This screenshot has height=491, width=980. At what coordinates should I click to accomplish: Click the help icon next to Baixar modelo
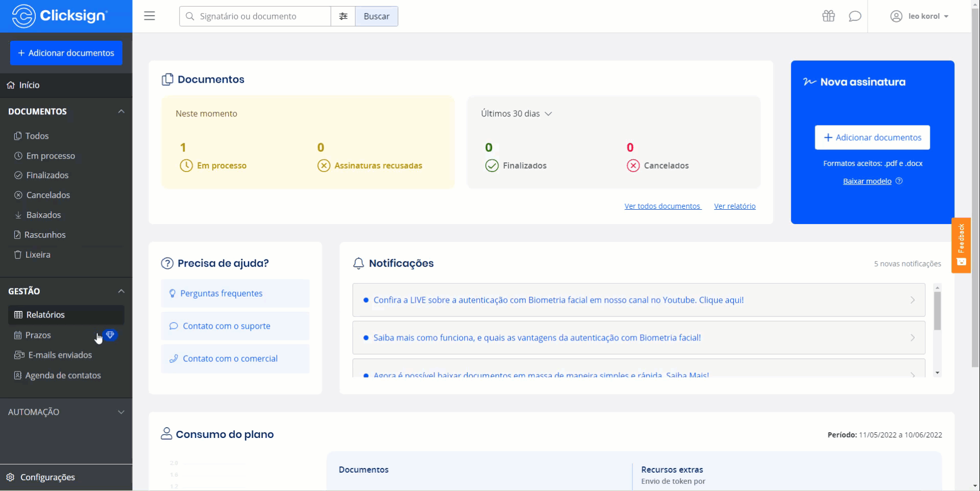pos(899,181)
